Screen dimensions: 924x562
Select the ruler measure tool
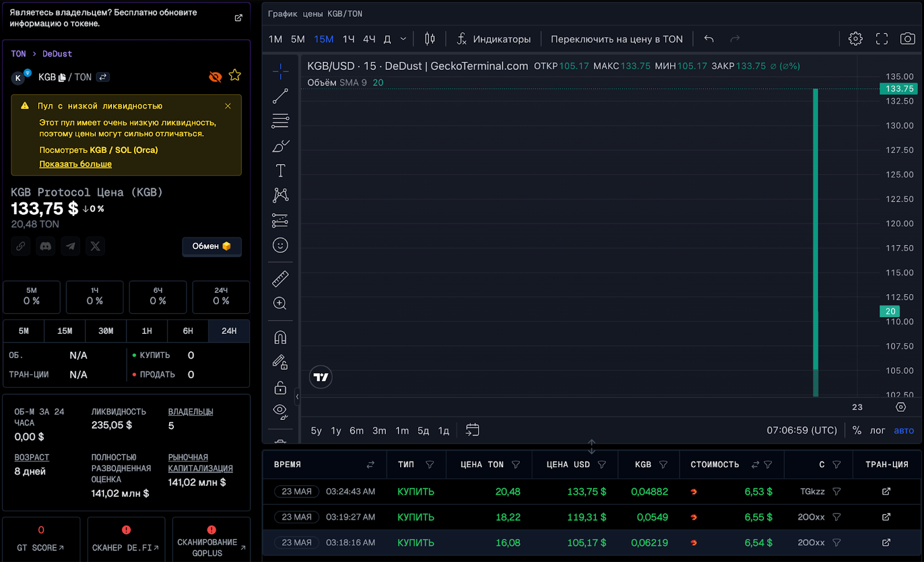pos(280,279)
